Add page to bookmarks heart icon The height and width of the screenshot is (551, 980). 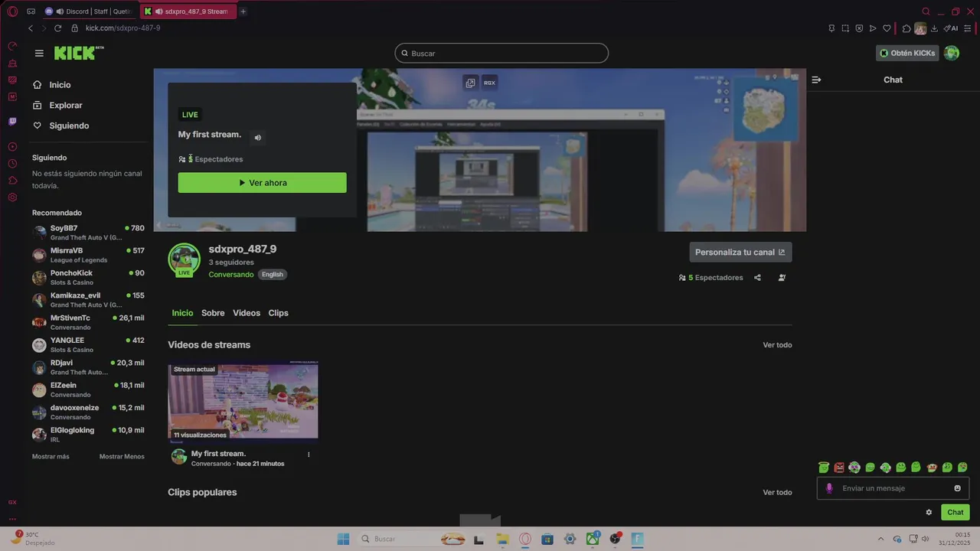887,28
